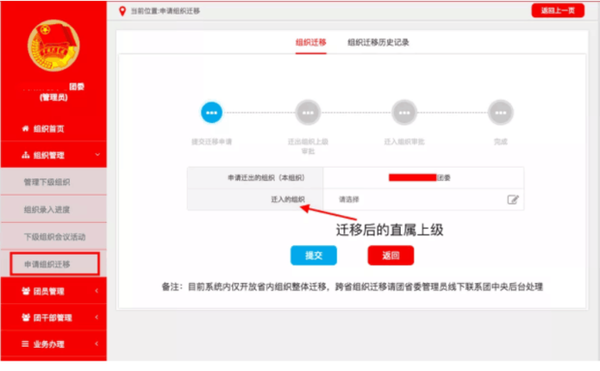Collapse the 组织管理 menu chevron
Screen dimensions: 600x371
click(97, 155)
